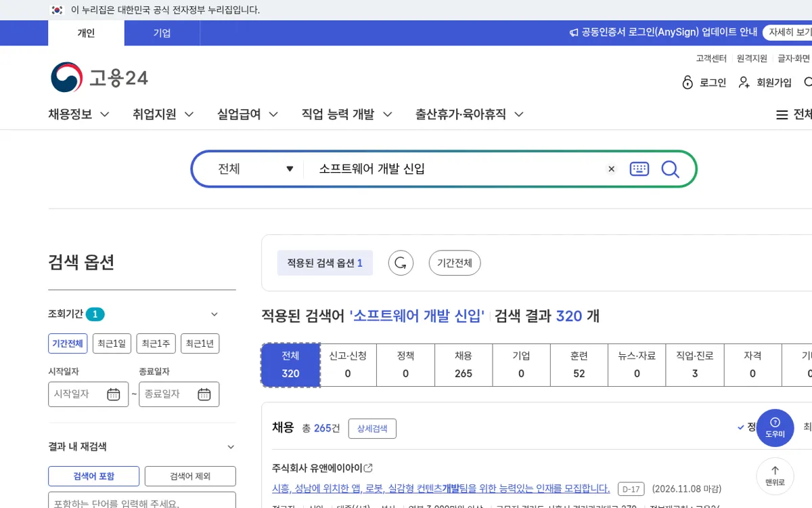Select the 직업·진로 results tab
This screenshot has height=508, width=812.
(x=695, y=365)
